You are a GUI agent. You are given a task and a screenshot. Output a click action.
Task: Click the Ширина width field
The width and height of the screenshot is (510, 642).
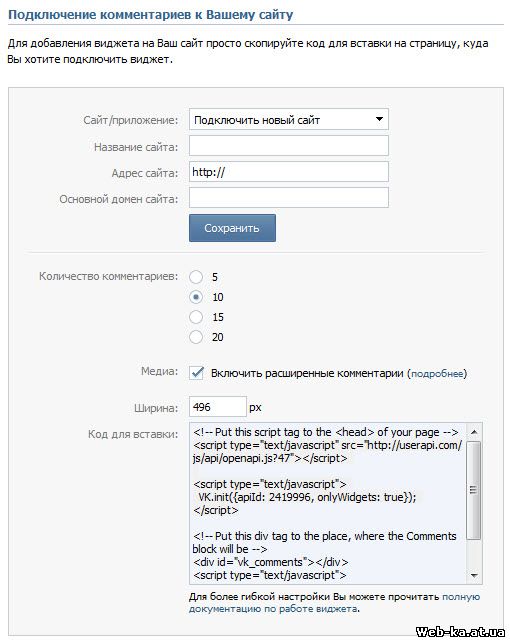click(218, 407)
